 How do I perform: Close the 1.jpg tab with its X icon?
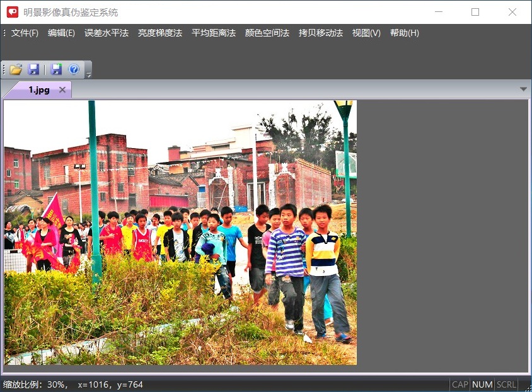(62, 89)
